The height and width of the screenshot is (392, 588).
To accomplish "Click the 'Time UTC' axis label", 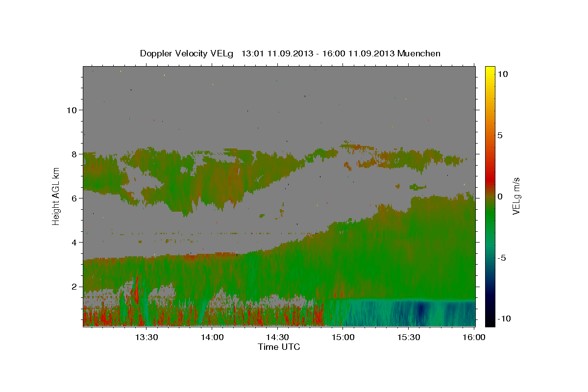I will point(279,347).
